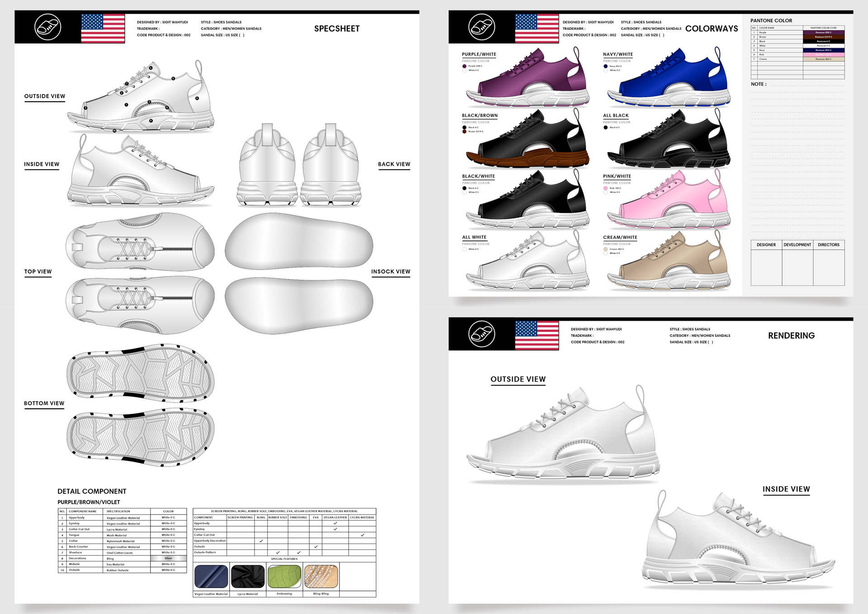Click the Outsole Pattern Embossing checkmark

point(298,553)
